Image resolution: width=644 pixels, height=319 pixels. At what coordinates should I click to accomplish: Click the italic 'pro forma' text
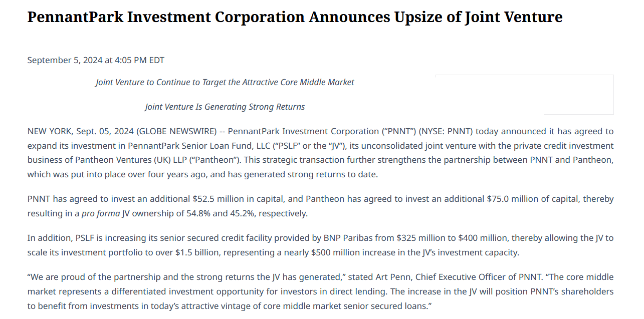(x=101, y=213)
